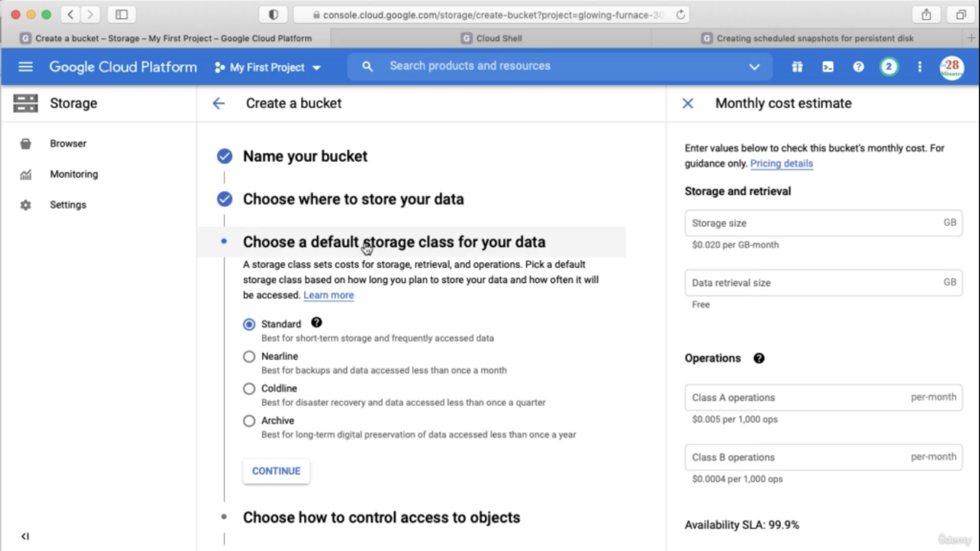
Task: Click the Monitoring chart icon
Action: coord(25,175)
